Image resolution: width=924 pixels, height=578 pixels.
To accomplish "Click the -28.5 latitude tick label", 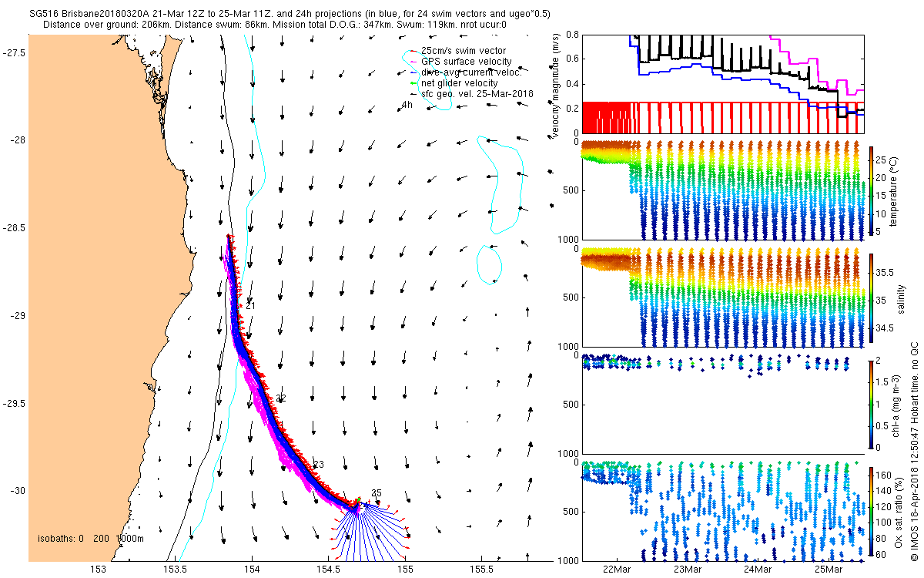I will 13,228.
